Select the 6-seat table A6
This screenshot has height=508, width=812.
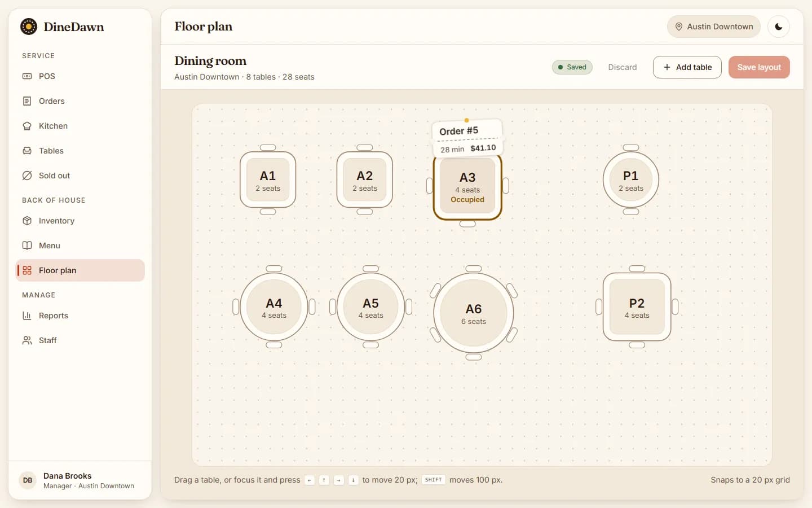point(474,313)
